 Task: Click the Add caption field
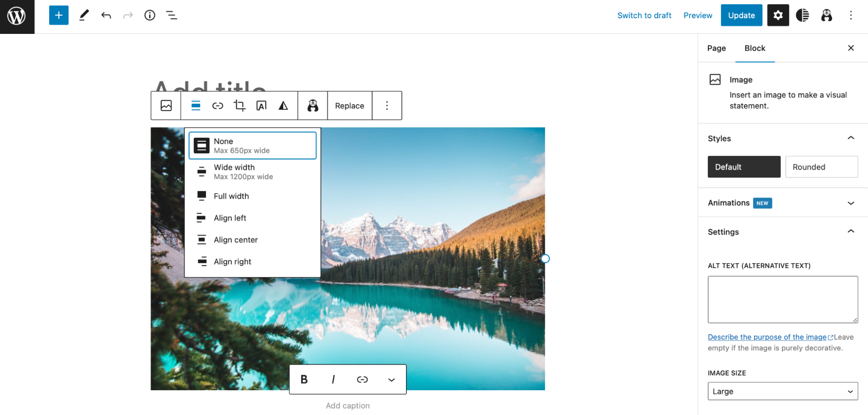348,405
